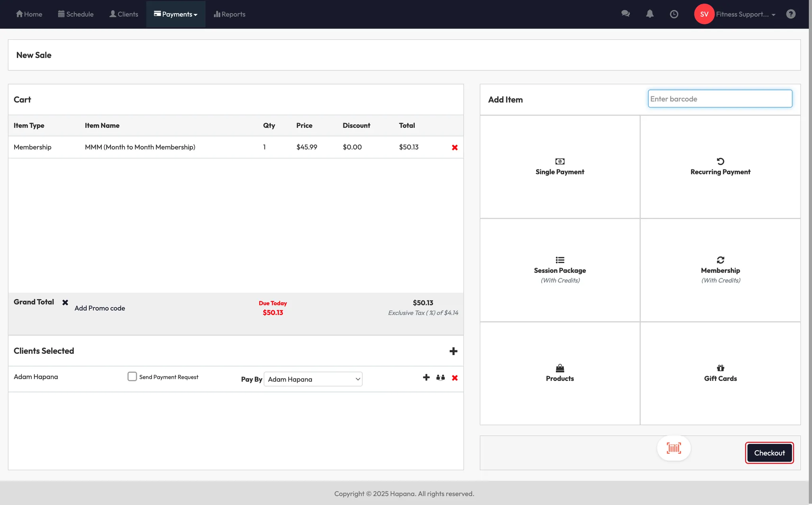The height and width of the screenshot is (505, 812).
Task: Click the barcode scanner button
Action: 674,448
